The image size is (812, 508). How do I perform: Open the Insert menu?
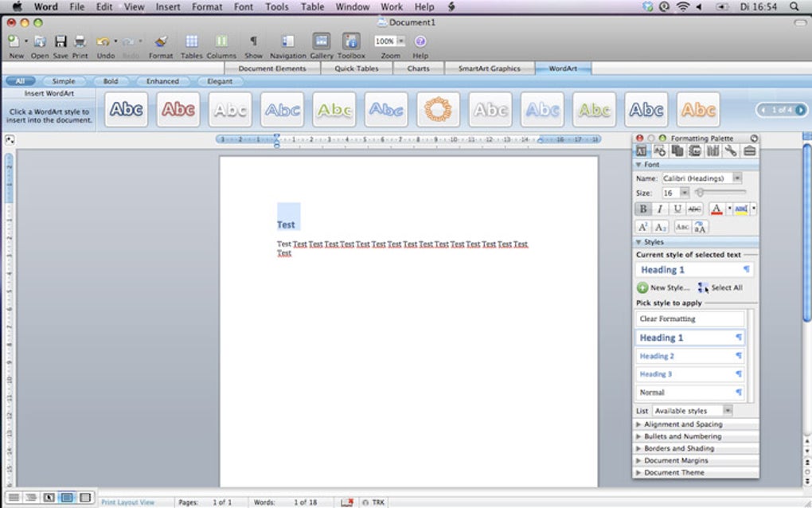coord(168,6)
